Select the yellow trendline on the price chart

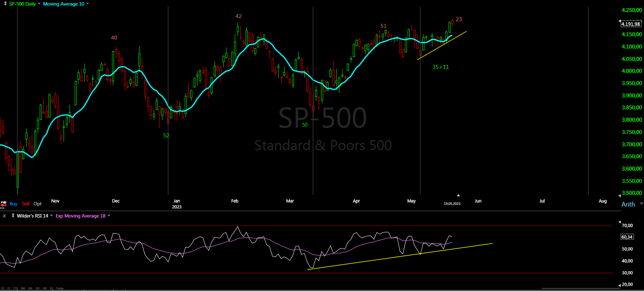[x=442, y=45]
